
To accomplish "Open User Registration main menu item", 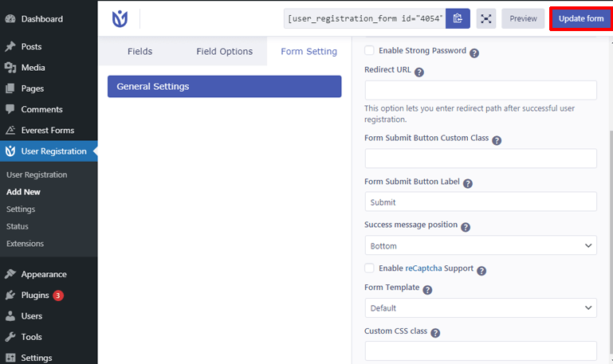I will 49,151.
